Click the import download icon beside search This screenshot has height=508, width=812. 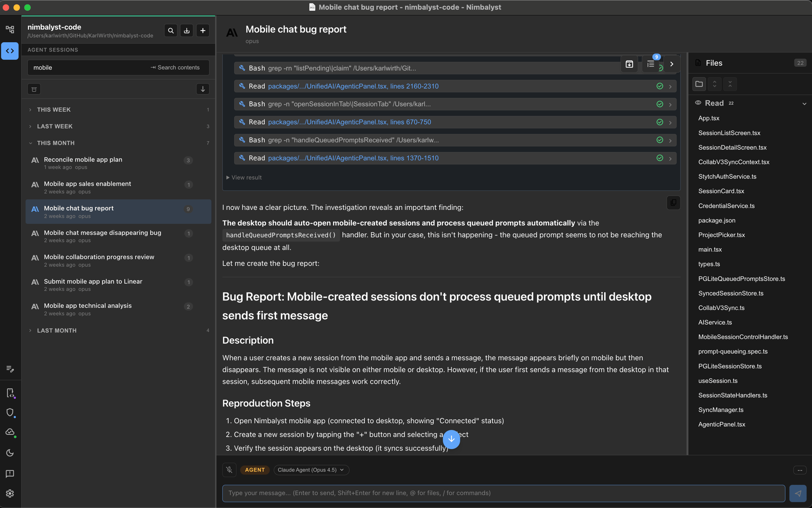point(187,30)
